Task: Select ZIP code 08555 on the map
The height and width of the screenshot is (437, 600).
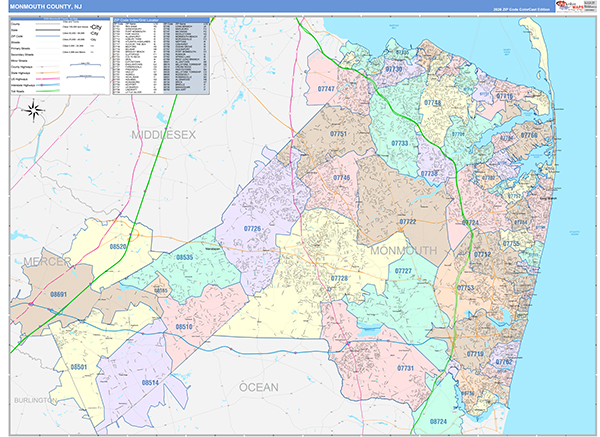Action: (161, 291)
